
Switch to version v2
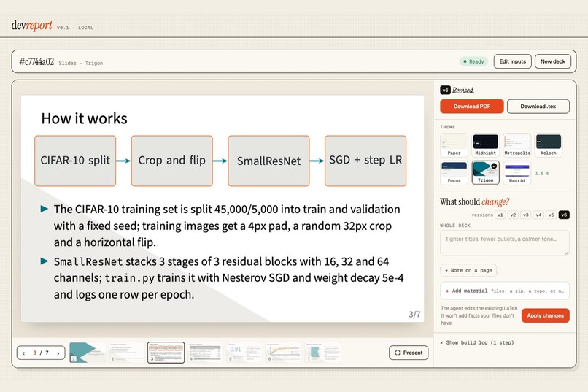click(513, 215)
